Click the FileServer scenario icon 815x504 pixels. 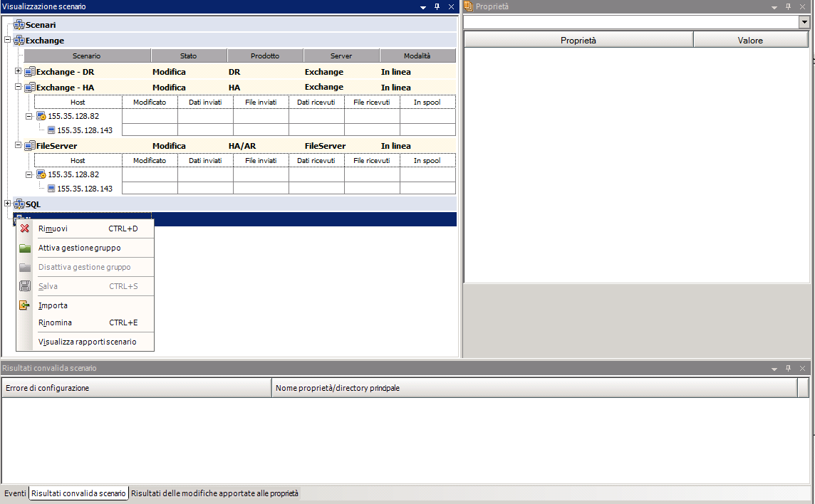pyautogui.click(x=30, y=146)
